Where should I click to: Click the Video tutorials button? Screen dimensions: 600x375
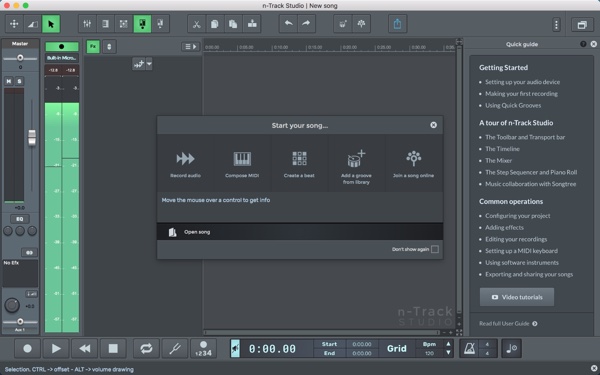(517, 297)
